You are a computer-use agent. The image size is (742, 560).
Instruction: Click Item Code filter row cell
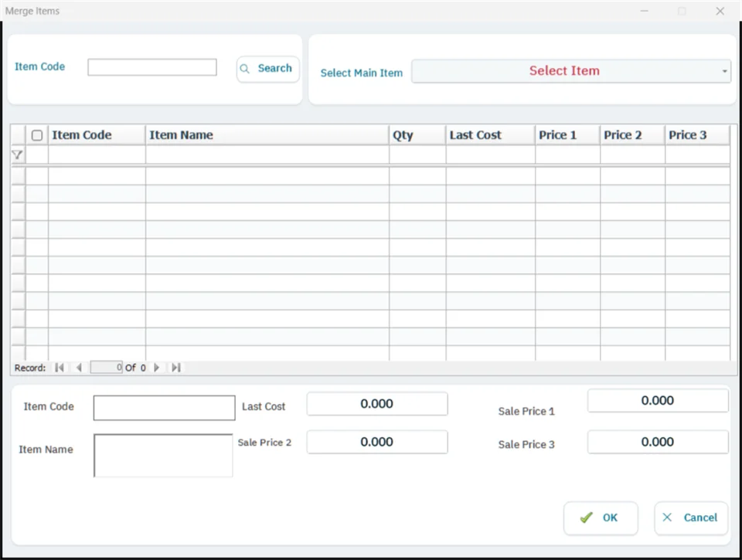coord(97,154)
